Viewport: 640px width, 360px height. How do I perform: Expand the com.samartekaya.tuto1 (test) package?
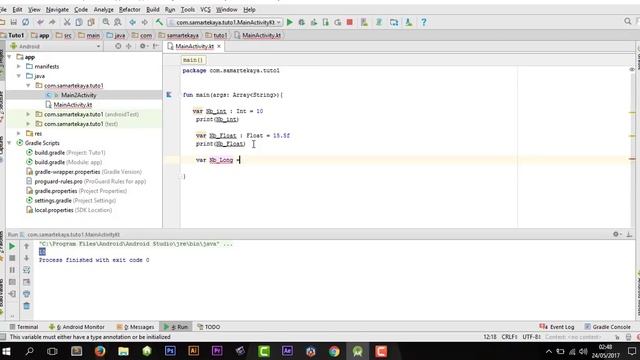coord(28,124)
